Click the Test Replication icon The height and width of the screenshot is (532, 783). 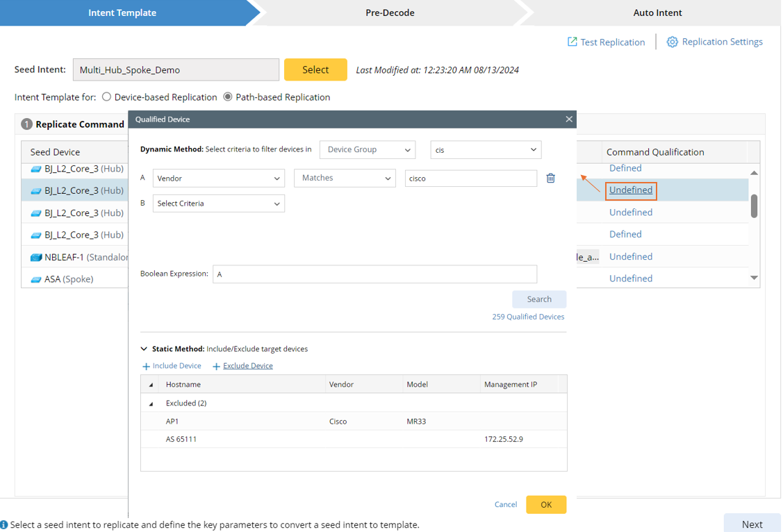tap(572, 42)
